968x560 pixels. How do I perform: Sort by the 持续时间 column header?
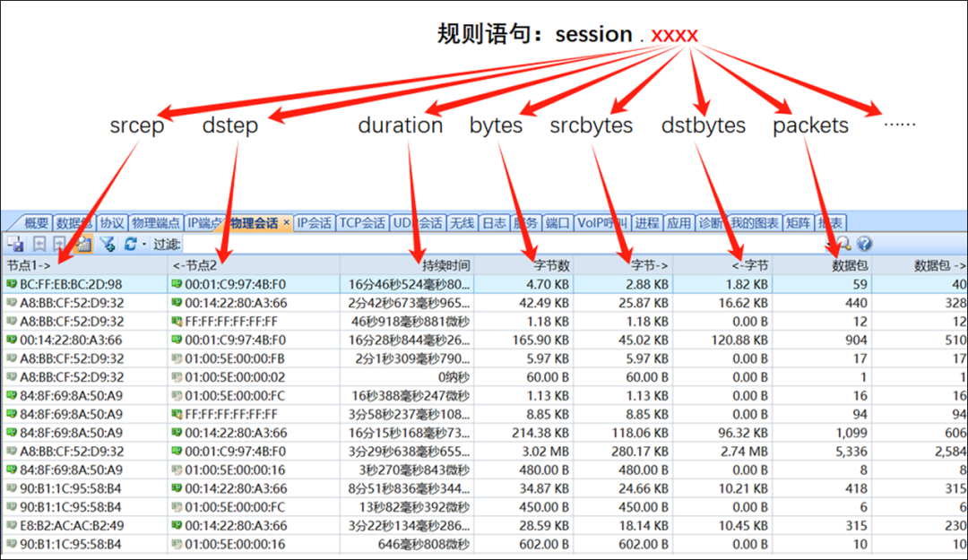407,265
